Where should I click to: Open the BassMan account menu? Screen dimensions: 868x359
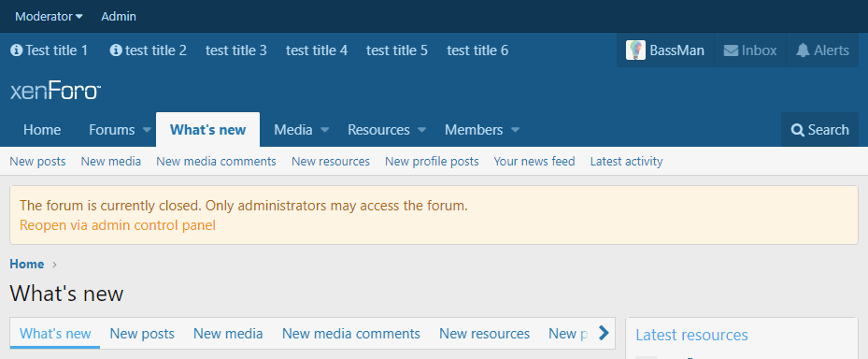coord(665,50)
